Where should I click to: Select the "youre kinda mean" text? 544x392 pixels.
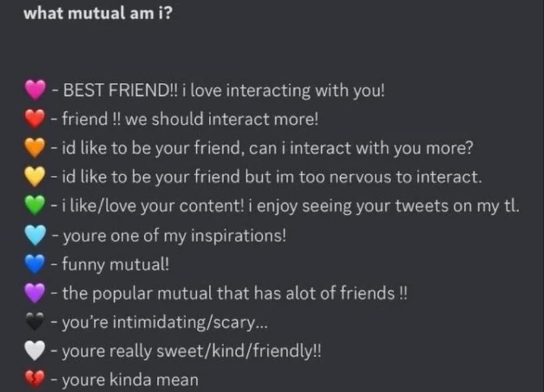pyautogui.click(x=130, y=380)
